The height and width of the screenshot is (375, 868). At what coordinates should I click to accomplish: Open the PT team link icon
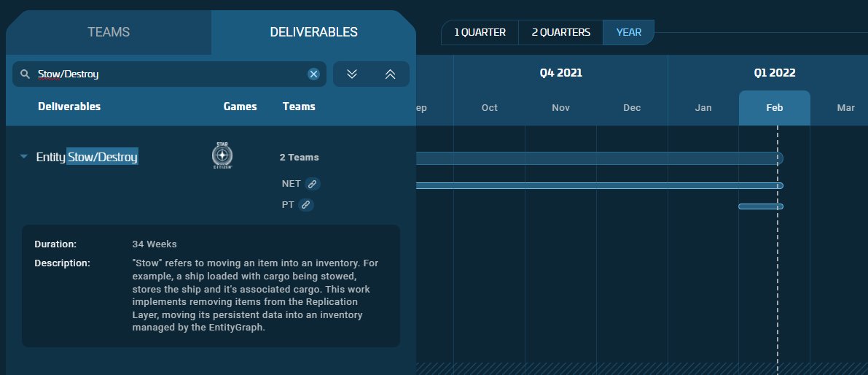coord(305,205)
